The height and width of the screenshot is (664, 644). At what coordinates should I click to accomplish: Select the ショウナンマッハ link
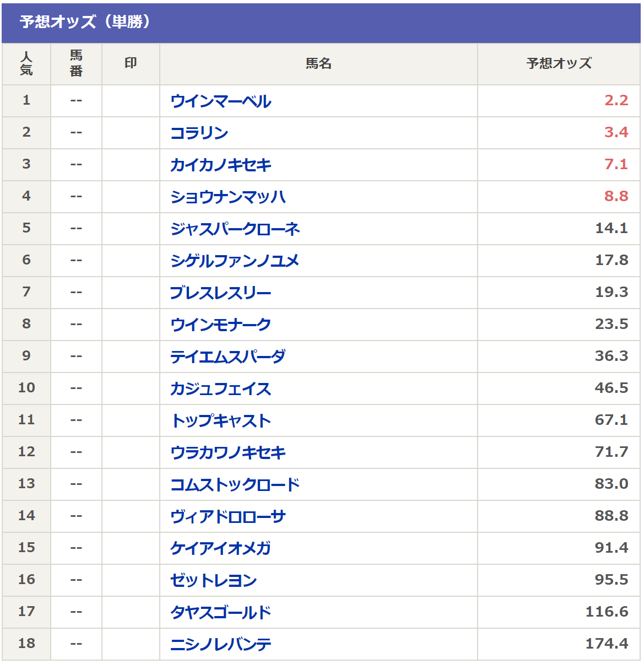[228, 197]
